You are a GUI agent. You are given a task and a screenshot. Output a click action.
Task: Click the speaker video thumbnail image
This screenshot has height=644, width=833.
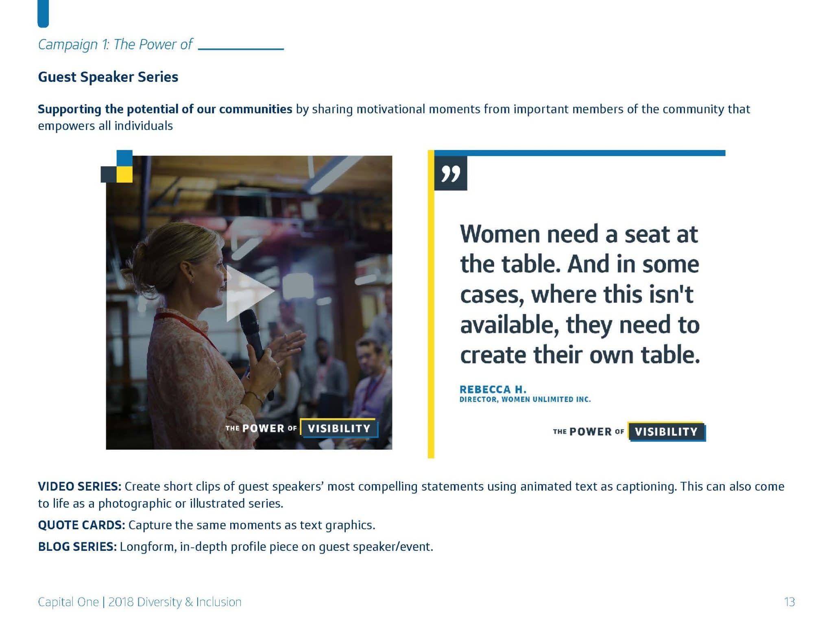[249, 302]
